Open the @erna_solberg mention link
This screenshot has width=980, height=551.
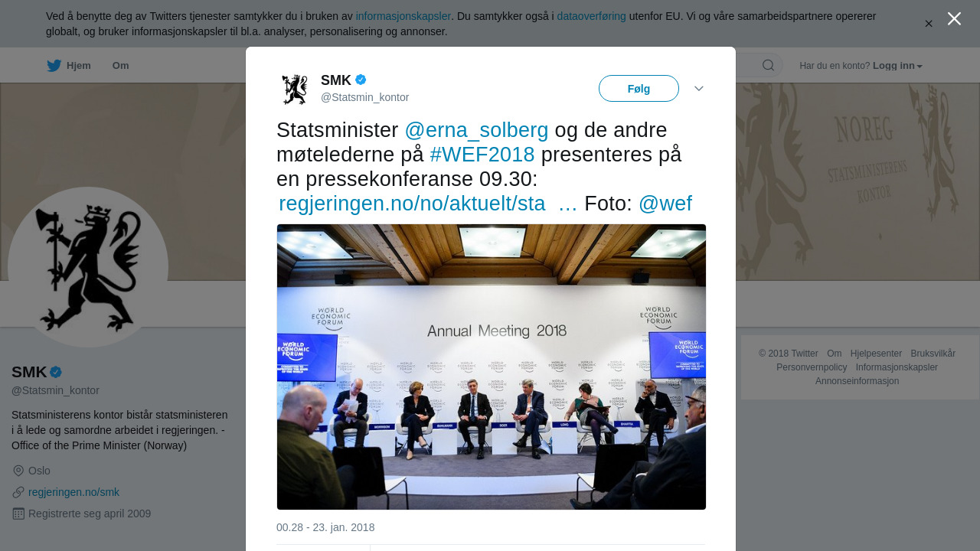click(476, 130)
